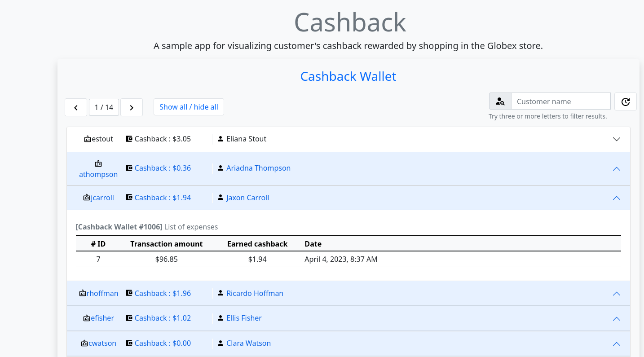Click username athompson
644x357 pixels.
[x=98, y=174]
